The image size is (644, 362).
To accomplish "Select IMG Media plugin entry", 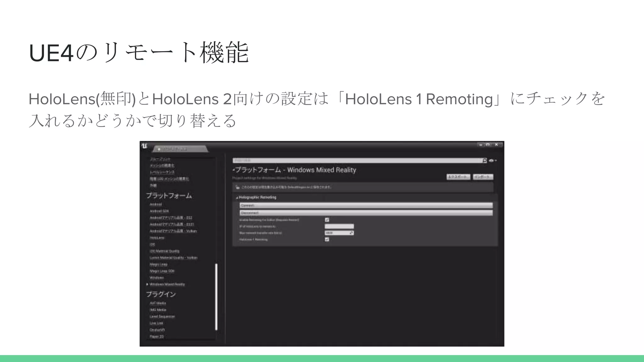I will coord(158,310).
